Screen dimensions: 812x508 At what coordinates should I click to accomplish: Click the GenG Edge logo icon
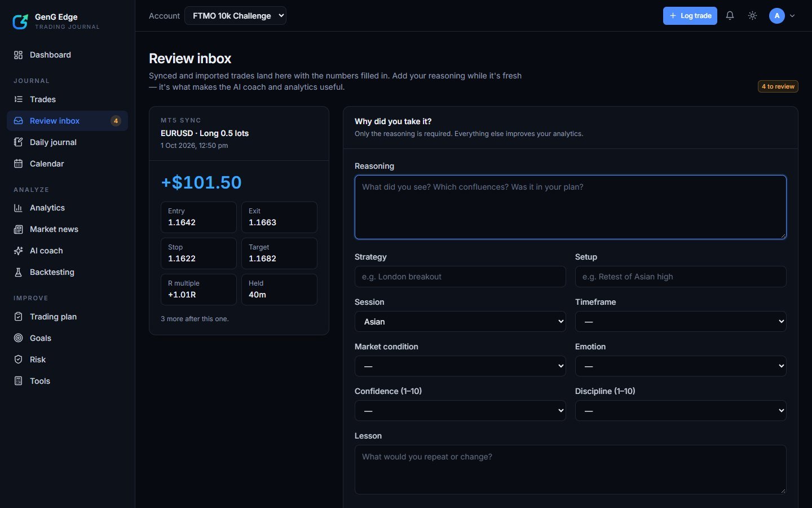click(20, 21)
